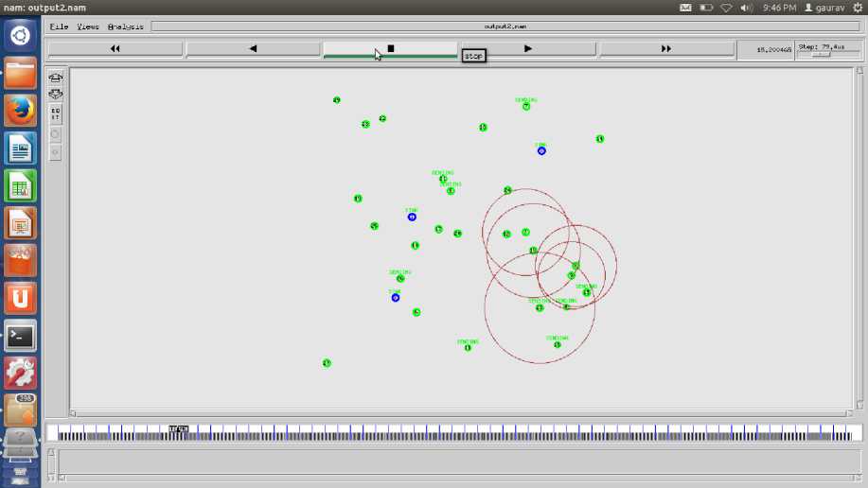Click the zoom in tool icon
Image resolution: width=868 pixels, height=488 pixels.
coord(55,78)
